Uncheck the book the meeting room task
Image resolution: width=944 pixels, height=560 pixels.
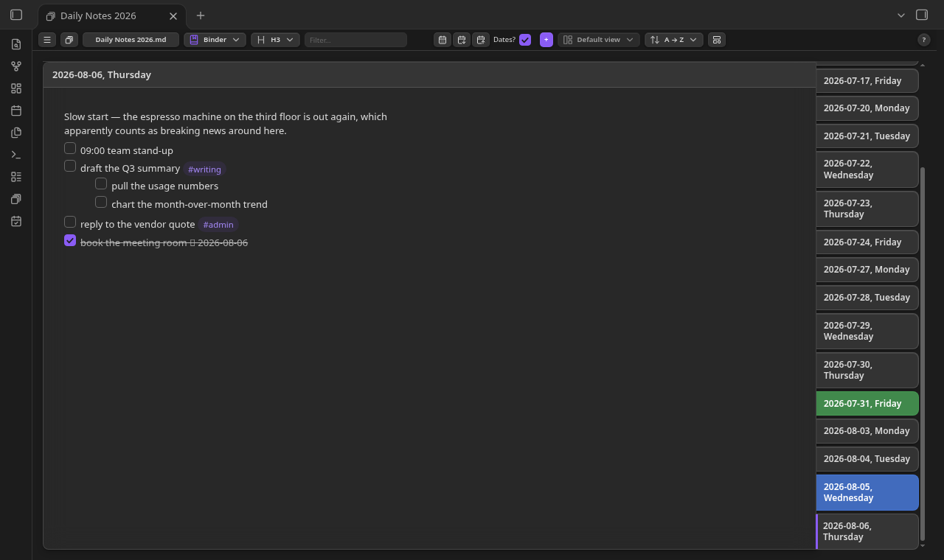click(x=70, y=240)
